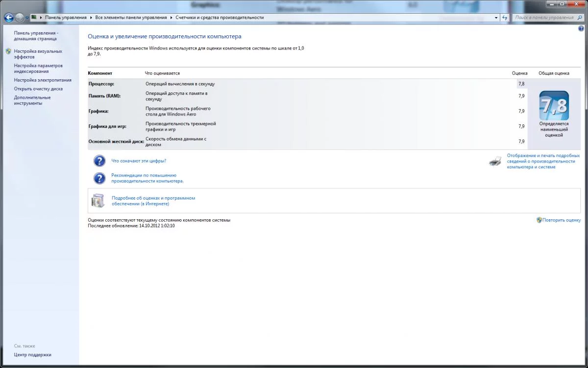Click the processor score value 7,8

pos(521,84)
